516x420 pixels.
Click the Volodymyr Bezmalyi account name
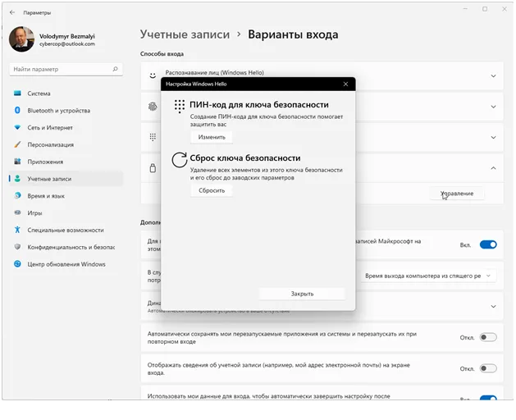(67, 36)
